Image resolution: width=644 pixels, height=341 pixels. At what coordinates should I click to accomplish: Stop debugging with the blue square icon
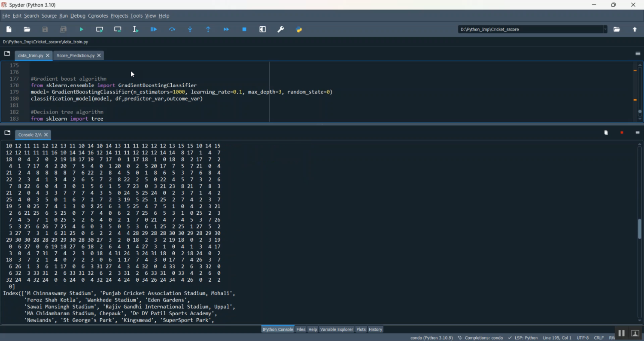(244, 30)
